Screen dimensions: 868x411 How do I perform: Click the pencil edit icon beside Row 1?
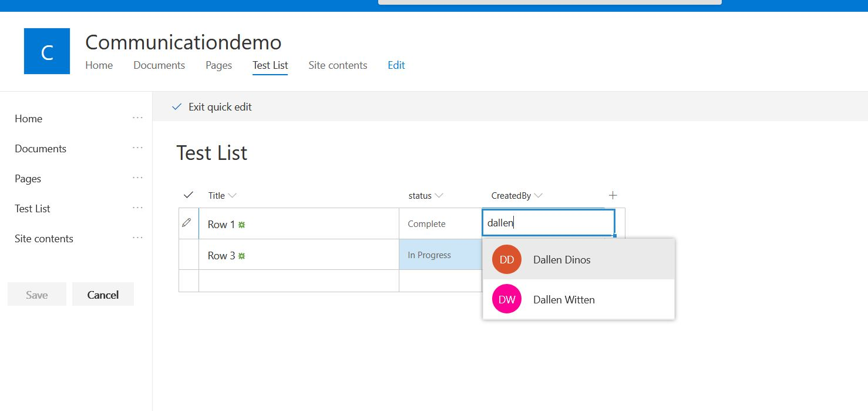point(187,223)
